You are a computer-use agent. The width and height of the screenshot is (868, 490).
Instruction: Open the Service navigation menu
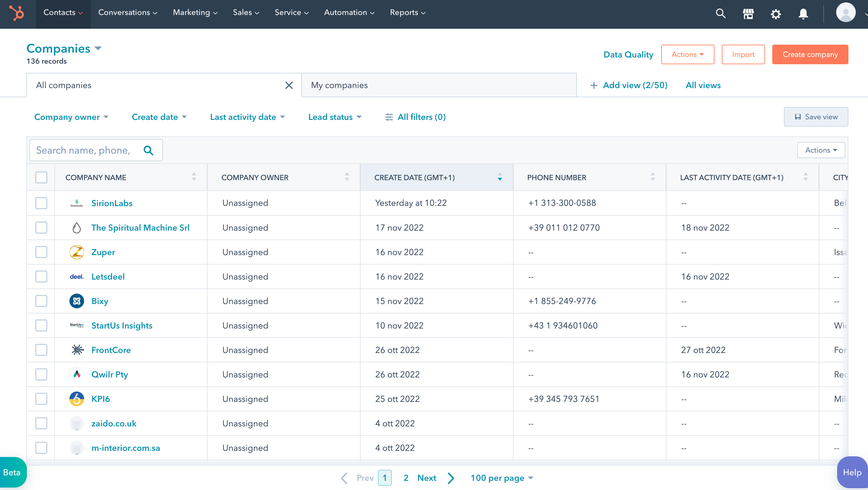[291, 13]
